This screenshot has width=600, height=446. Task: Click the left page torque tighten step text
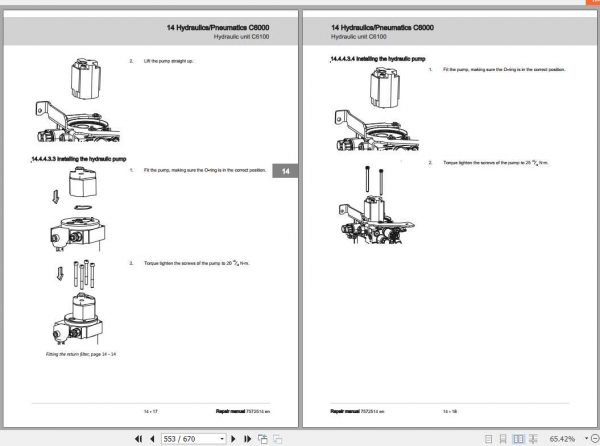coord(197,263)
